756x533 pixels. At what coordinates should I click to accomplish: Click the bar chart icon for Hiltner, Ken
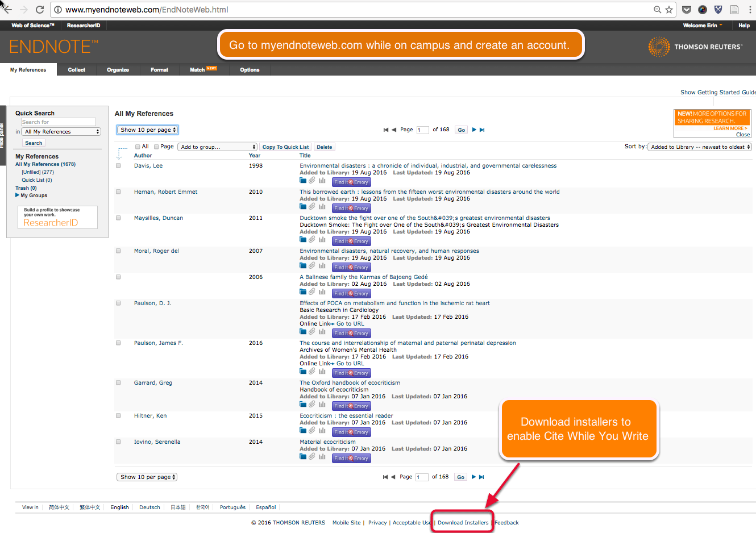pos(322,431)
